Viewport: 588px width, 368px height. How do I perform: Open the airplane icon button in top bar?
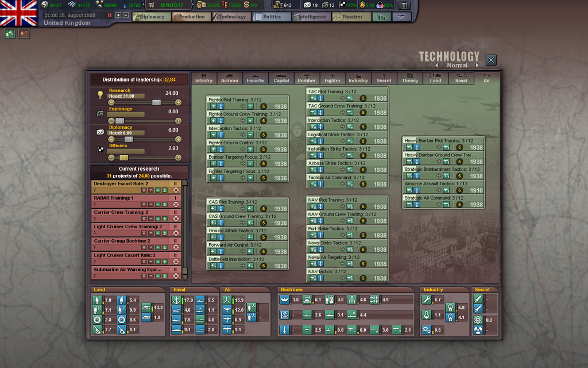(x=401, y=17)
